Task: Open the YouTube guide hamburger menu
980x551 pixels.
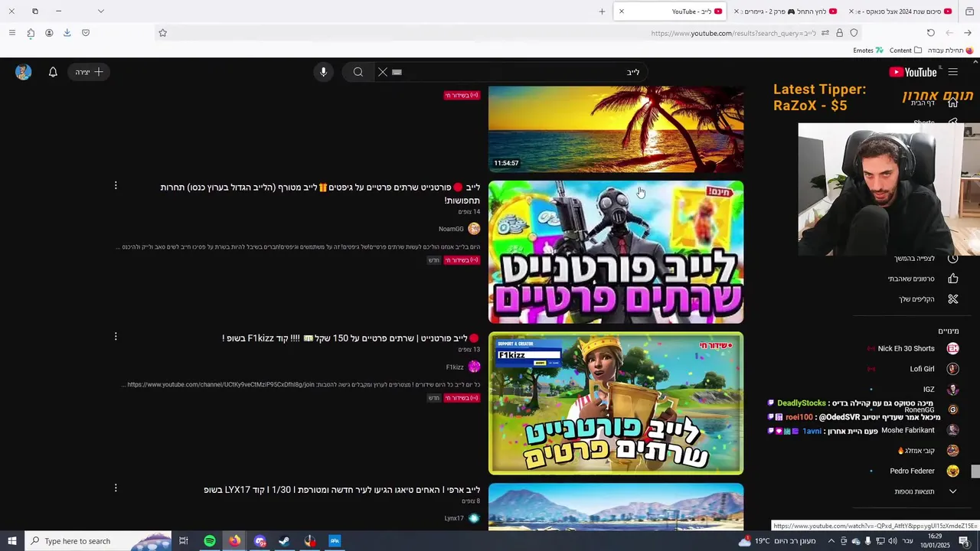Action: click(952, 72)
